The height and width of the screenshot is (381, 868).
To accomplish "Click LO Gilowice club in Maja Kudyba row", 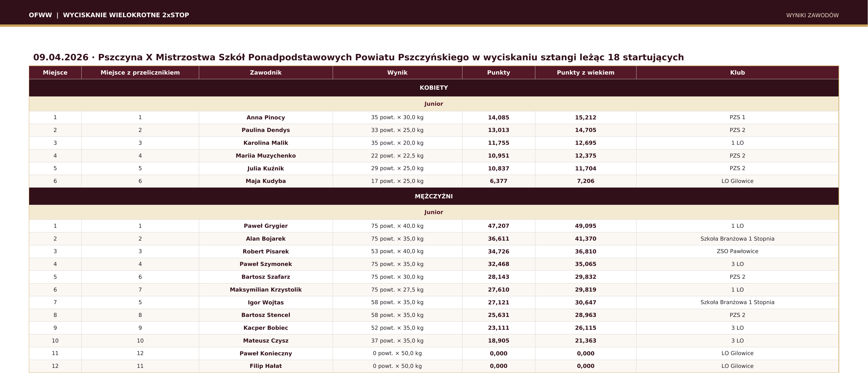I will [x=738, y=181].
